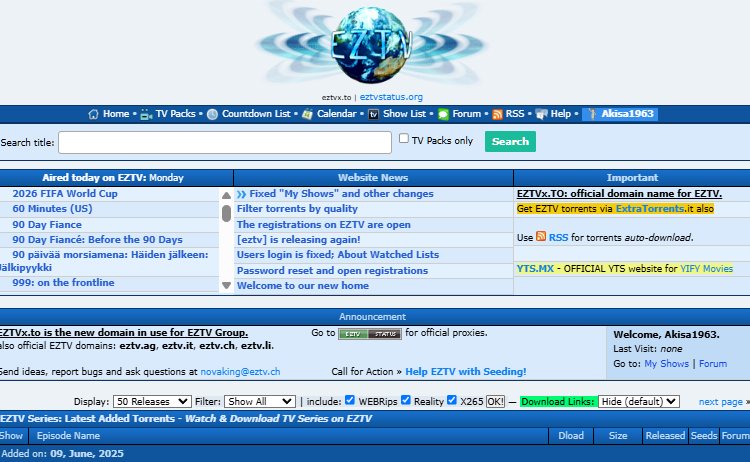Click the user avatar icon beside Akisa1963
The height and width of the screenshot is (462, 750).
coord(592,114)
